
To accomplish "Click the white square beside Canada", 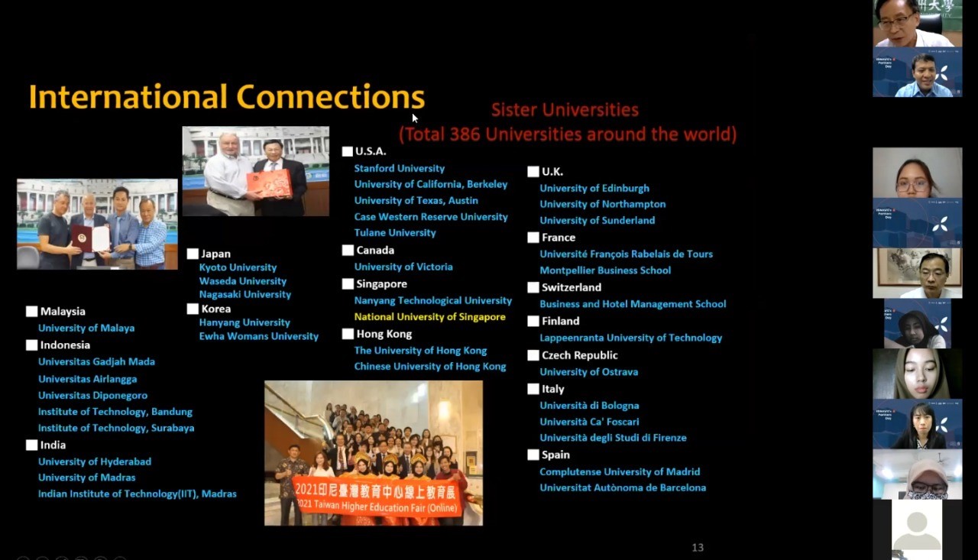I will click(x=348, y=250).
